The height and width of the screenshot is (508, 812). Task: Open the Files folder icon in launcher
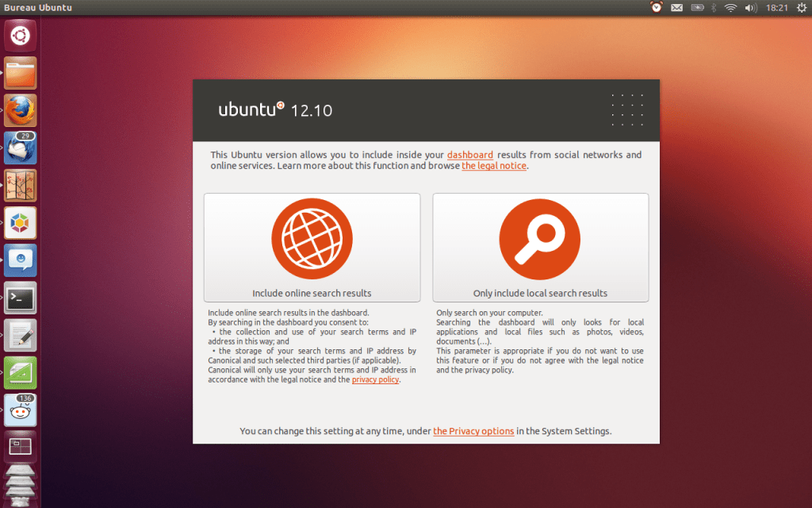tap(21, 73)
